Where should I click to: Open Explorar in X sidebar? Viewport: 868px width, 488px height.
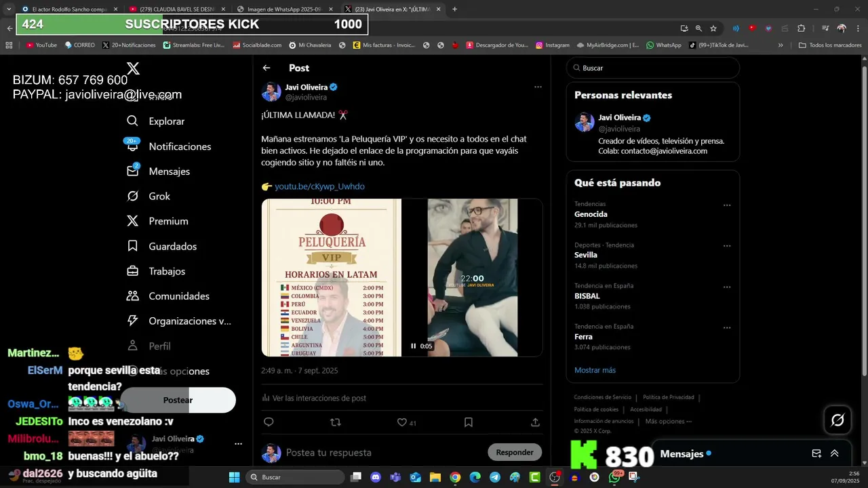(x=156, y=121)
